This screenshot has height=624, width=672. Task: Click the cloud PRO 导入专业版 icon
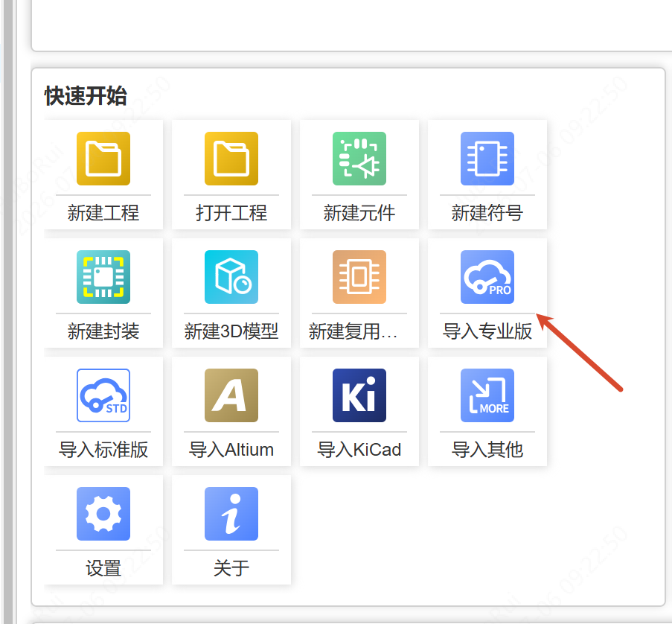(487, 277)
